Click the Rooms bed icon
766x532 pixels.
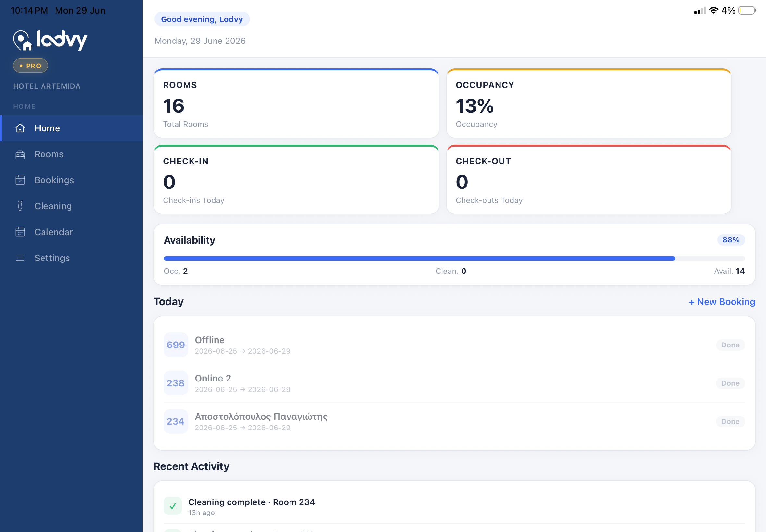click(x=20, y=154)
